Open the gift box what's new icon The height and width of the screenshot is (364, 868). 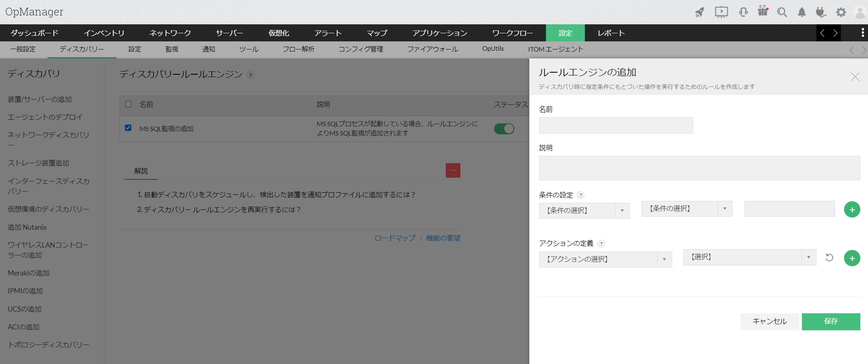[763, 11]
